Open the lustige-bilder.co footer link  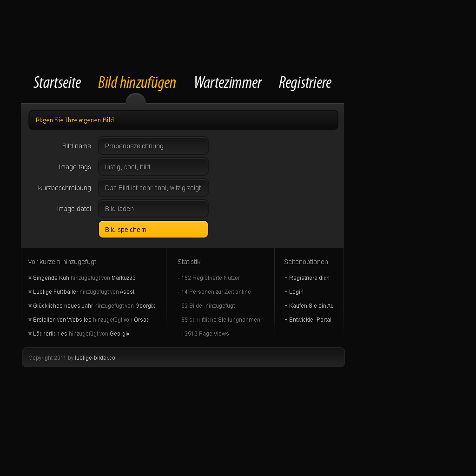95,358
